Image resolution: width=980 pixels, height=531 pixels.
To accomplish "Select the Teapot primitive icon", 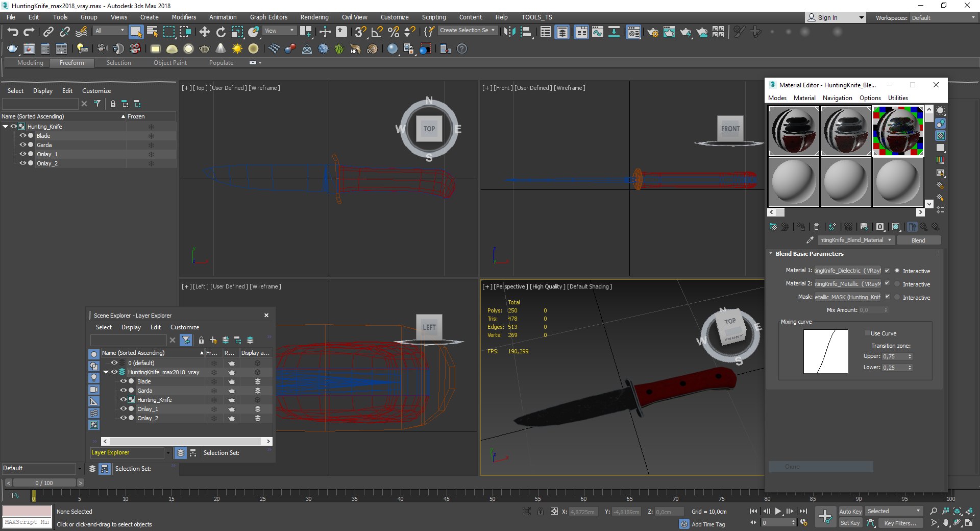I will pos(205,49).
